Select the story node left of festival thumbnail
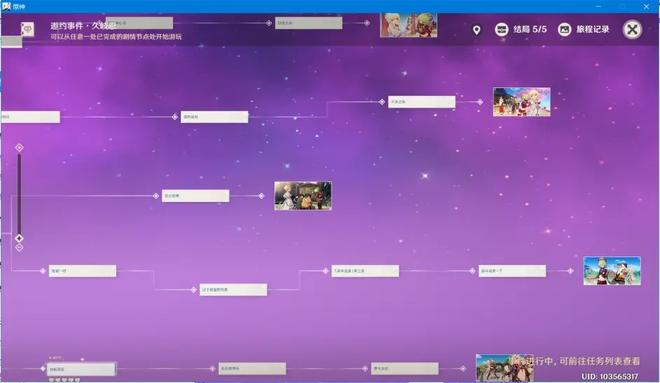Image resolution: width=660 pixels, height=383 pixels. (422, 102)
